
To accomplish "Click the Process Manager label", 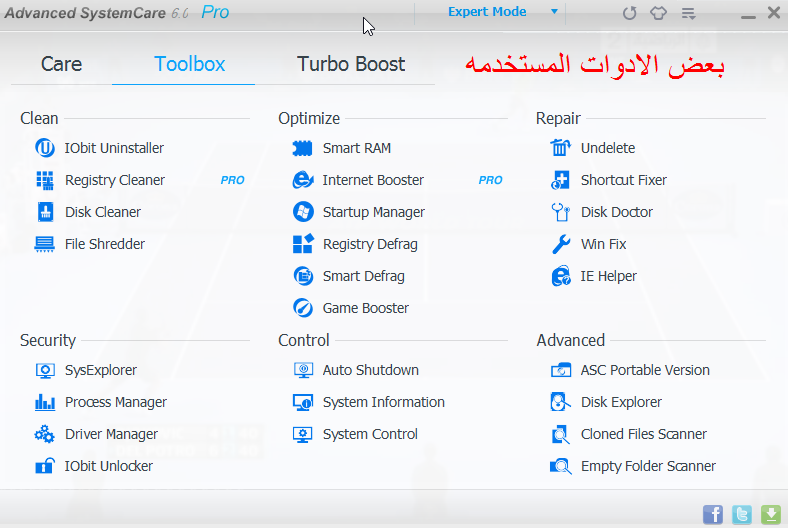I will click(x=116, y=402).
